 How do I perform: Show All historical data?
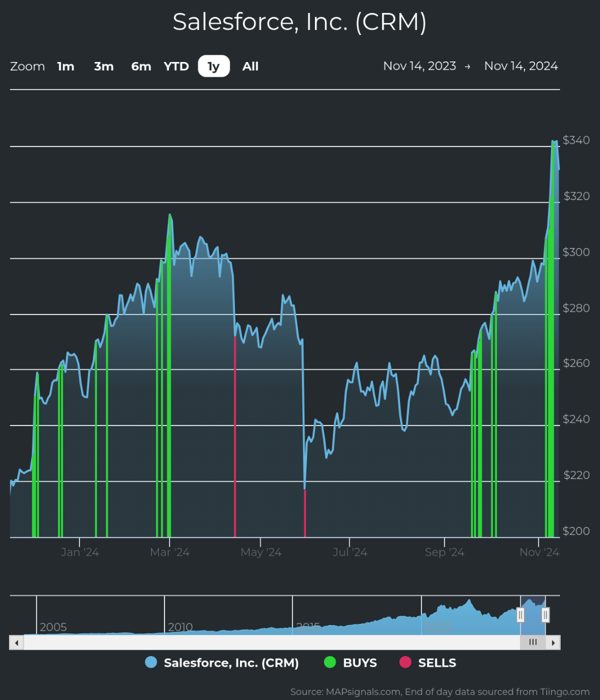pyautogui.click(x=250, y=67)
